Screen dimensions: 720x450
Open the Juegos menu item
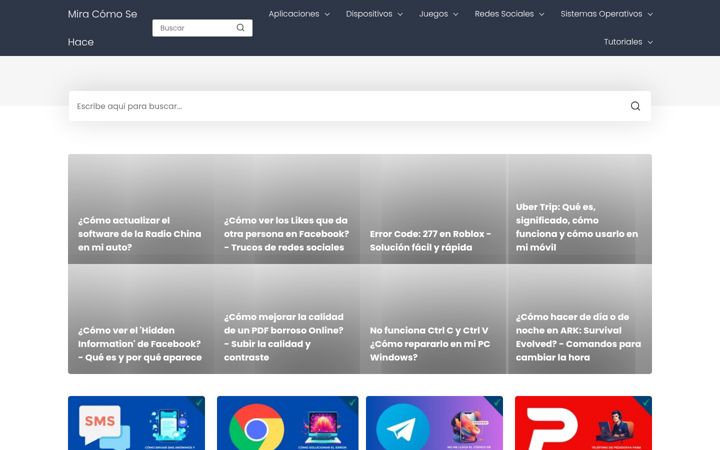point(433,14)
